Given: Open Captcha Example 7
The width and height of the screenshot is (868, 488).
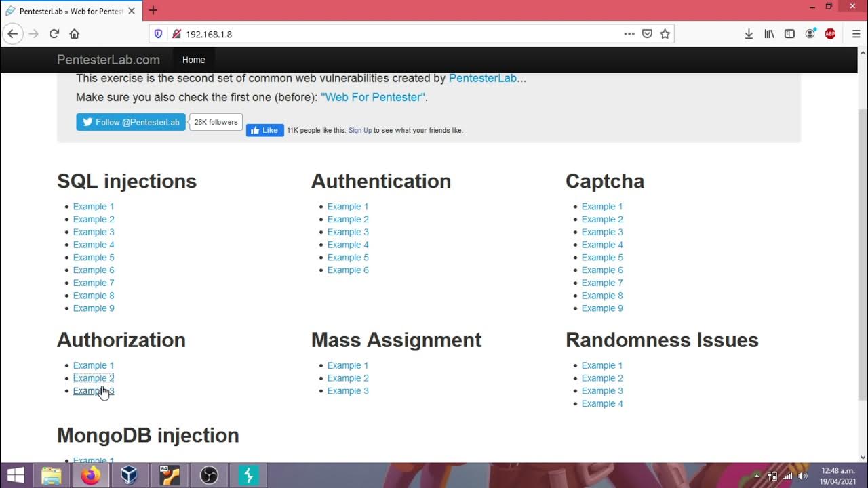Looking at the screenshot, I should tap(602, 283).
